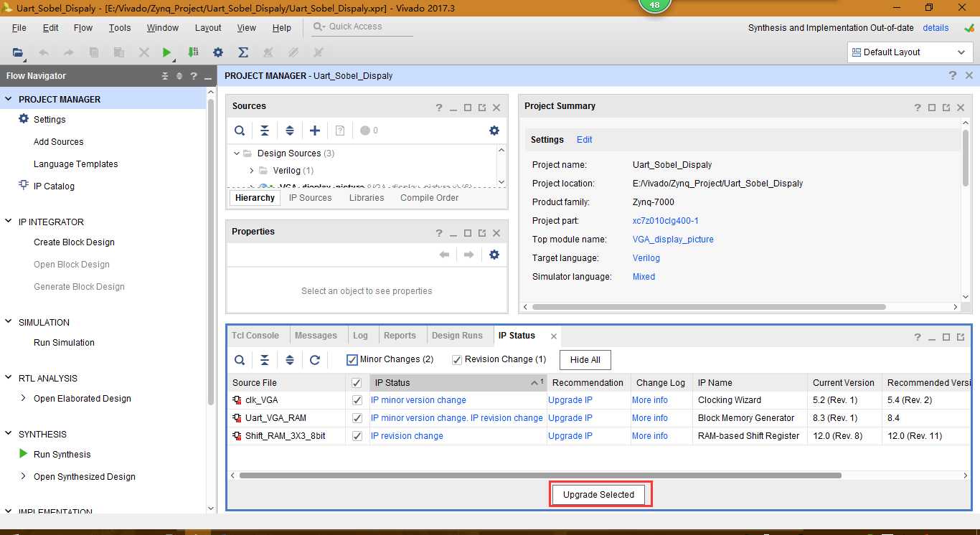Uncheck the Uart_VGA_RAM row checkbox
Image resolution: width=980 pixels, height=535 pixels.
point(357,418)
